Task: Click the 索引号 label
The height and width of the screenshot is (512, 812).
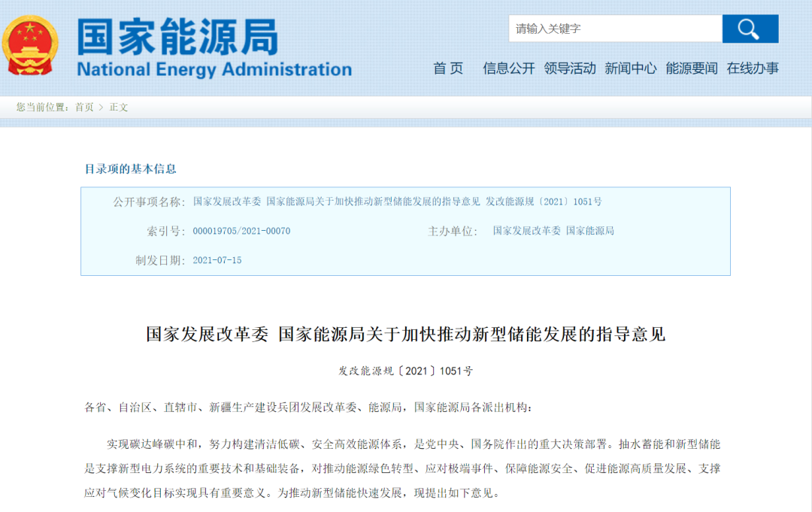Action: 165,232
